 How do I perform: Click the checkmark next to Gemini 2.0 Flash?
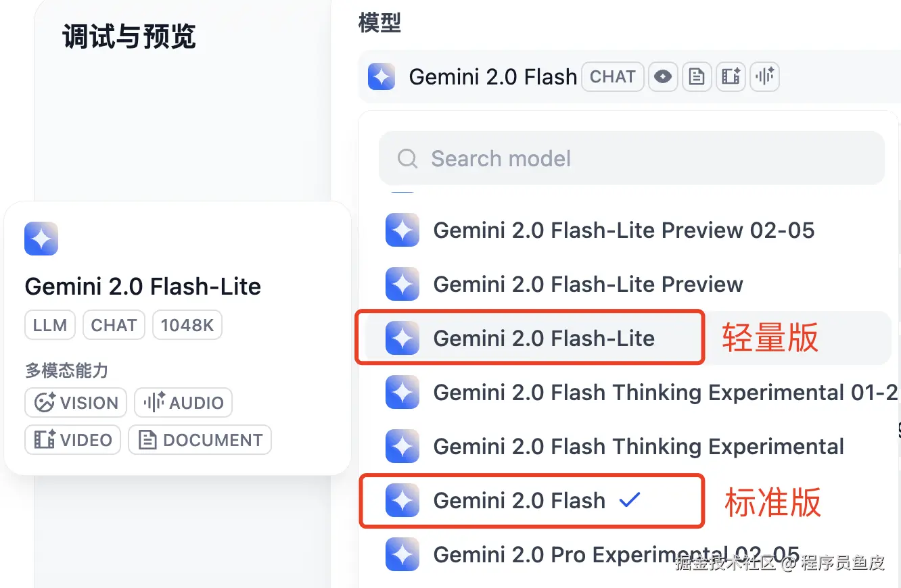coord(630,500)
